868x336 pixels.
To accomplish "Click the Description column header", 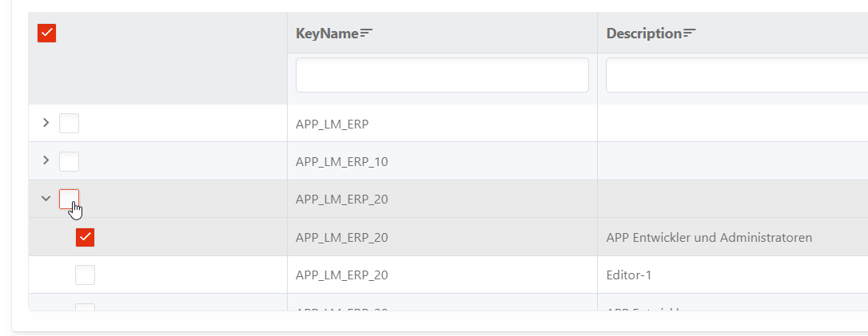I will [x=643, y=34].
